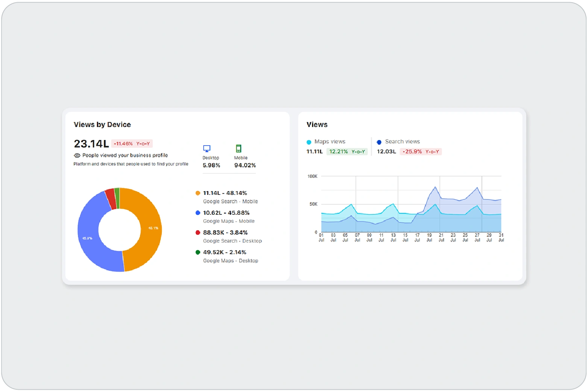Viewport: 588px width, 392px height.
Task: Click the eye icon beside profile views
Action: click(x=77, y=155)
